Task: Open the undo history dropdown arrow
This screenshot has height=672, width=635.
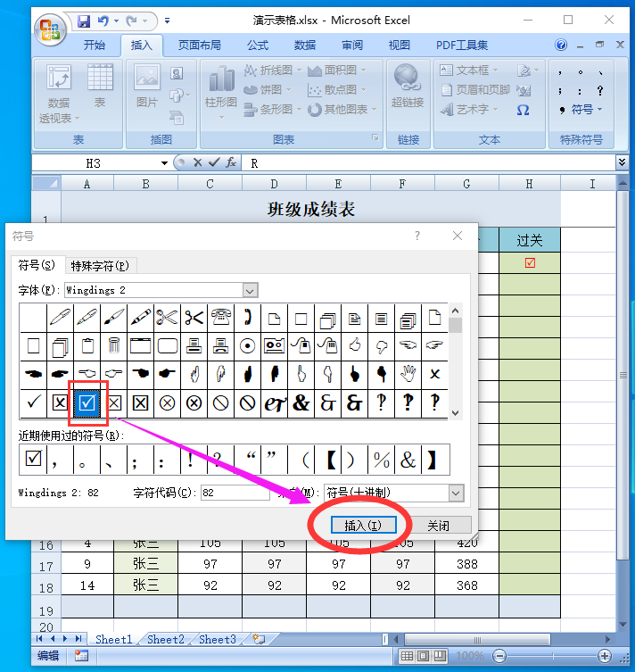Action: pos(116,21)
